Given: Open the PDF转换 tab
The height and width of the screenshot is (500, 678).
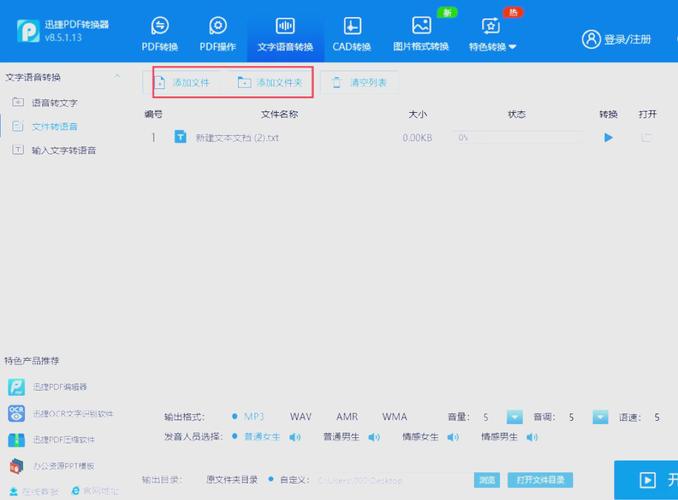Looking at the screenshot, I should [x=160, y=34].
